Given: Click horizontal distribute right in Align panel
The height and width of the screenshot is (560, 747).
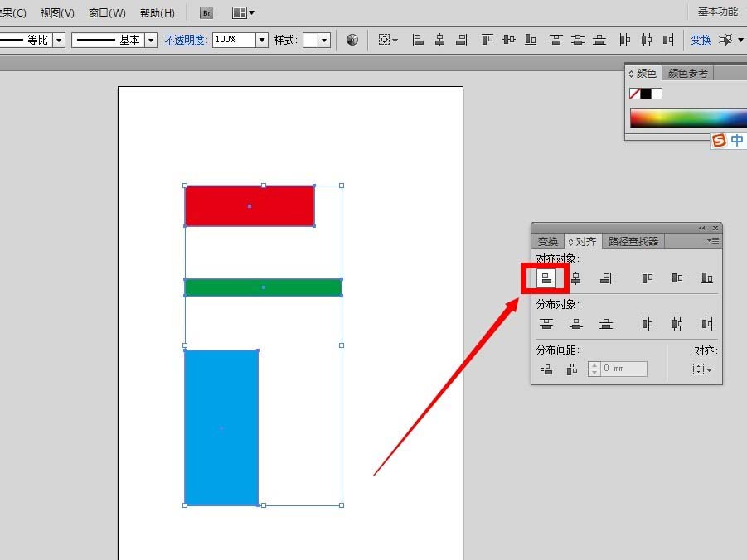Looking at the screenshot, I should pyautogui.click(x=707, y=324).
